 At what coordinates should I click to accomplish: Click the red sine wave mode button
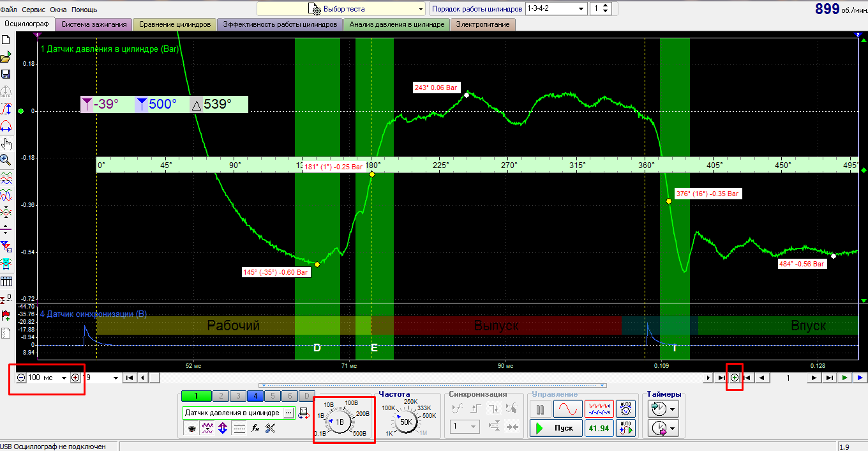coord(567,409)
